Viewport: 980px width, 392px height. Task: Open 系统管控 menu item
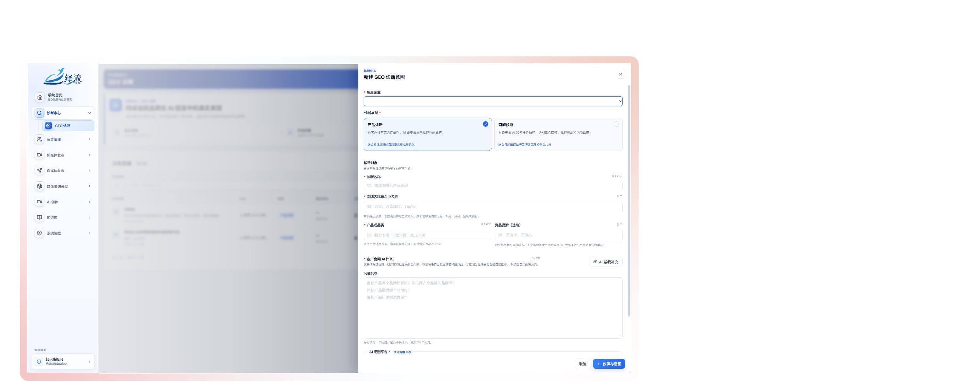click(x=63, y=233)
